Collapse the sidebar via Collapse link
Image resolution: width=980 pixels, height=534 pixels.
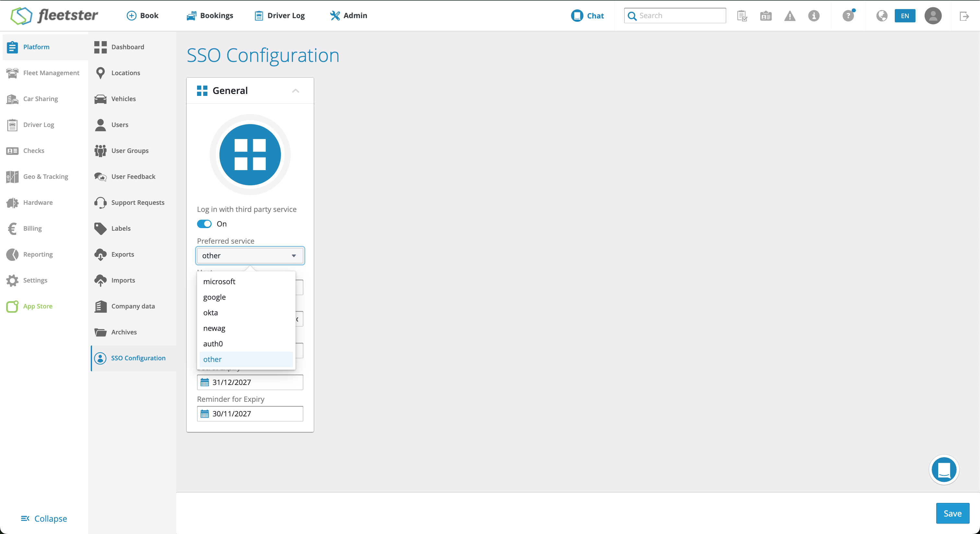[x=44, y=518]
